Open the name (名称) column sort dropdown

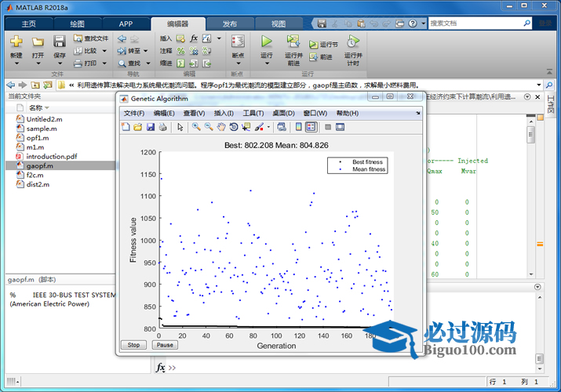47,107
